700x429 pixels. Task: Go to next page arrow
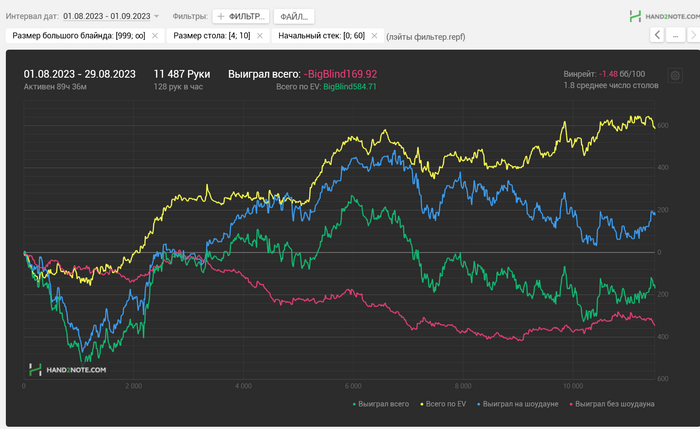coord(693,35)
